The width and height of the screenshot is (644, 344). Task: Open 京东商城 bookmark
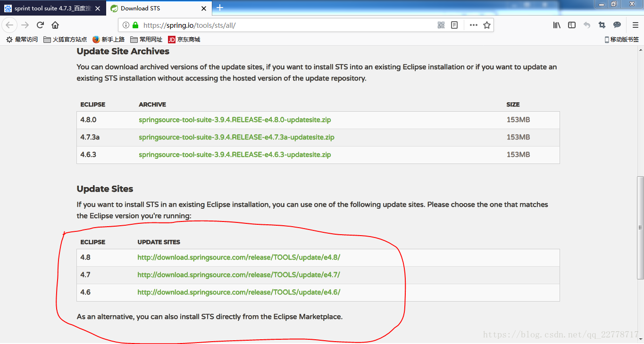click(x=184, y=40)
